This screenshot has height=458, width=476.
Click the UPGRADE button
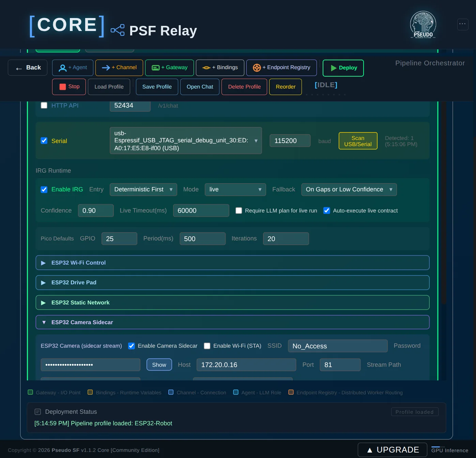click(393, 450)
